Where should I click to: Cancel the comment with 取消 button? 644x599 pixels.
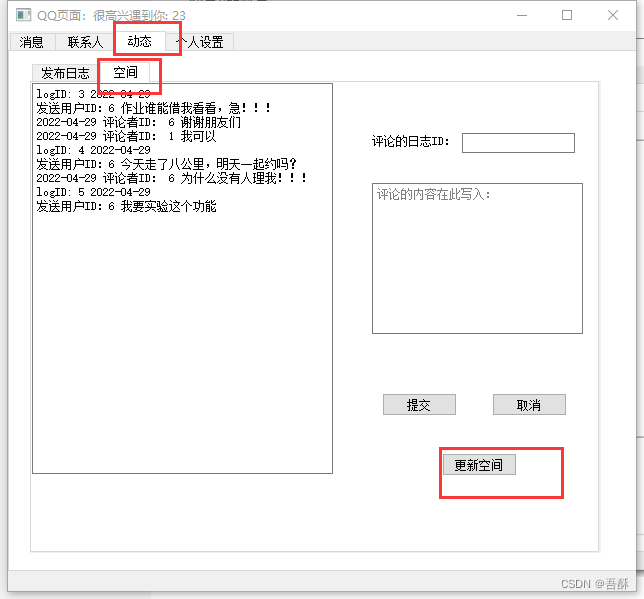[529, 405]
